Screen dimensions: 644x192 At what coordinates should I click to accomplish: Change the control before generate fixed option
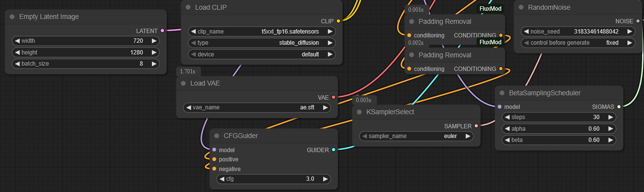click(578, 43)
